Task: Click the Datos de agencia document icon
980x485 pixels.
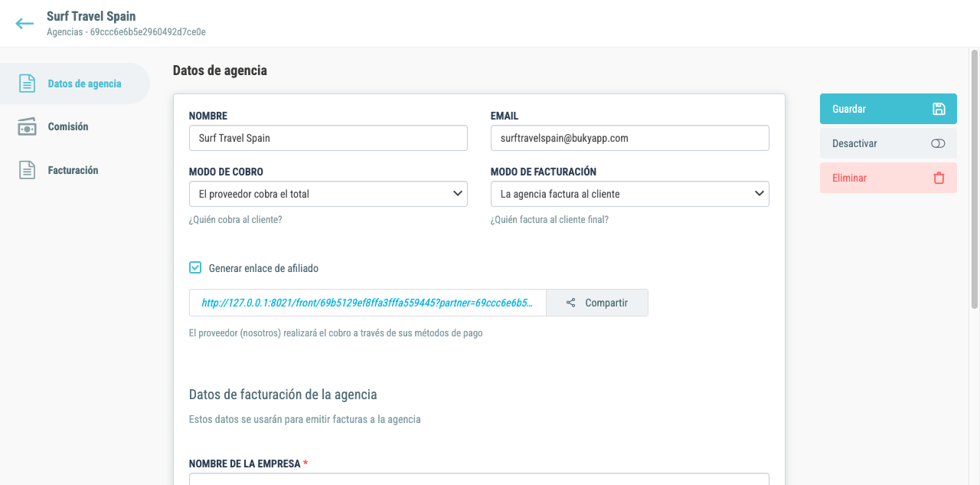Action: [x=27, y=84]
